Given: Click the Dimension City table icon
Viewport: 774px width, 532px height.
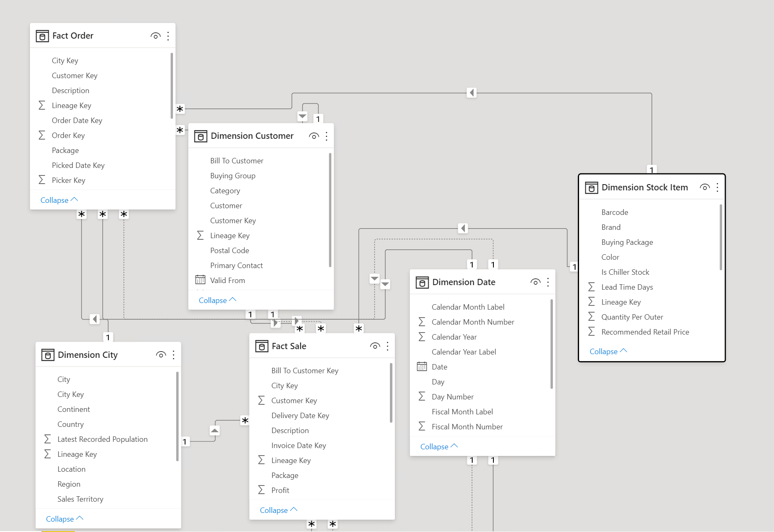Looking at the screenshot, I should tap(48, 355).
